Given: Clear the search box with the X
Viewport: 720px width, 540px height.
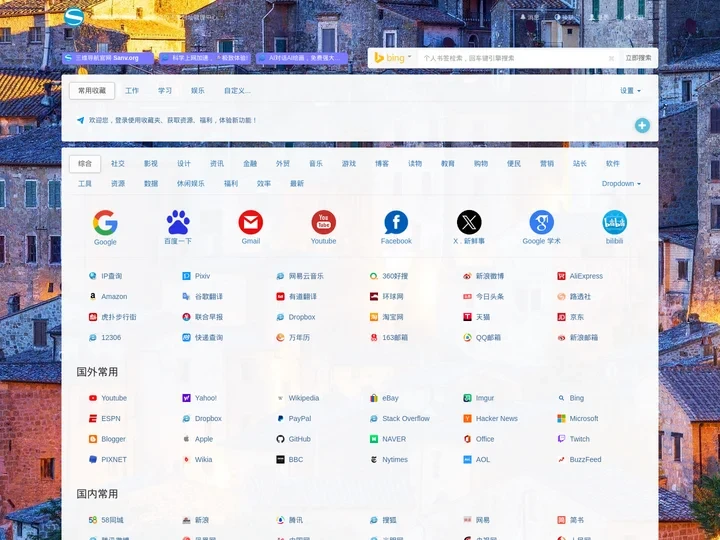Looking at the screenshot, I should [611, 58].
